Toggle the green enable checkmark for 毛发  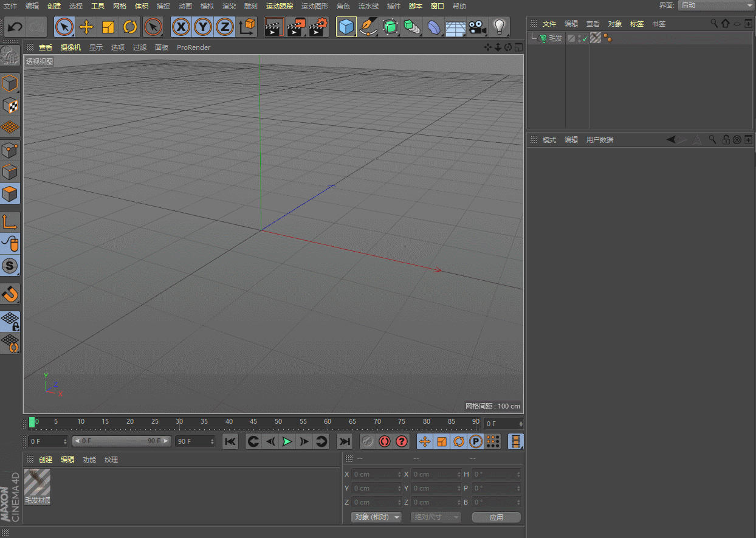[x=585, y=39]
